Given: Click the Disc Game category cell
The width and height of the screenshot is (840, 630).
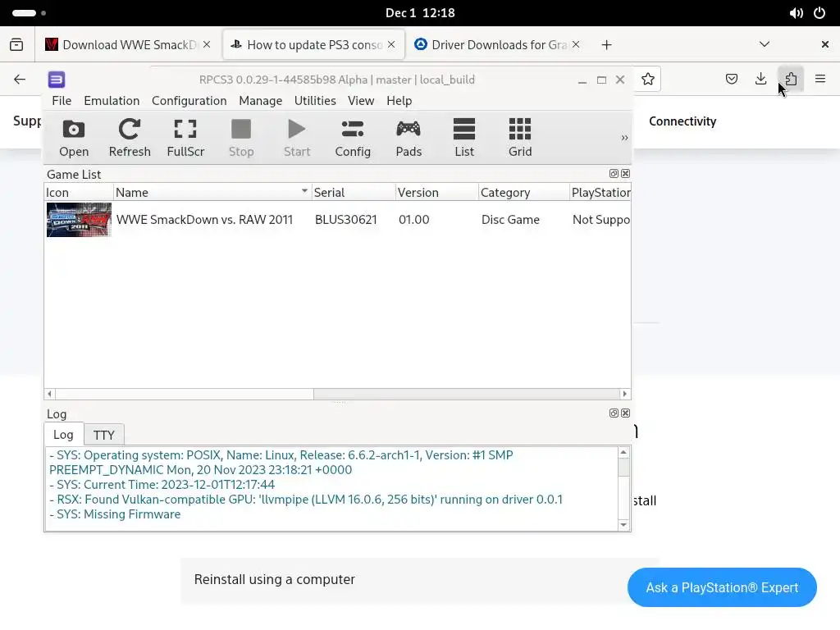Looking at the screenshot, I should (510, 220).
